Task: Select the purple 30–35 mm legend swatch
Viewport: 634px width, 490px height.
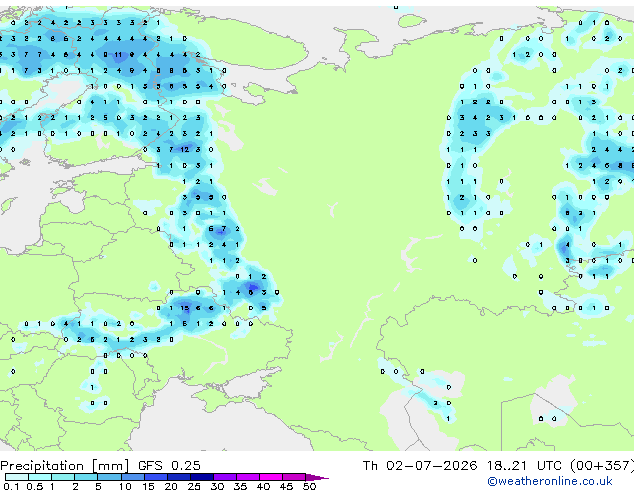Action: [225, 477]
